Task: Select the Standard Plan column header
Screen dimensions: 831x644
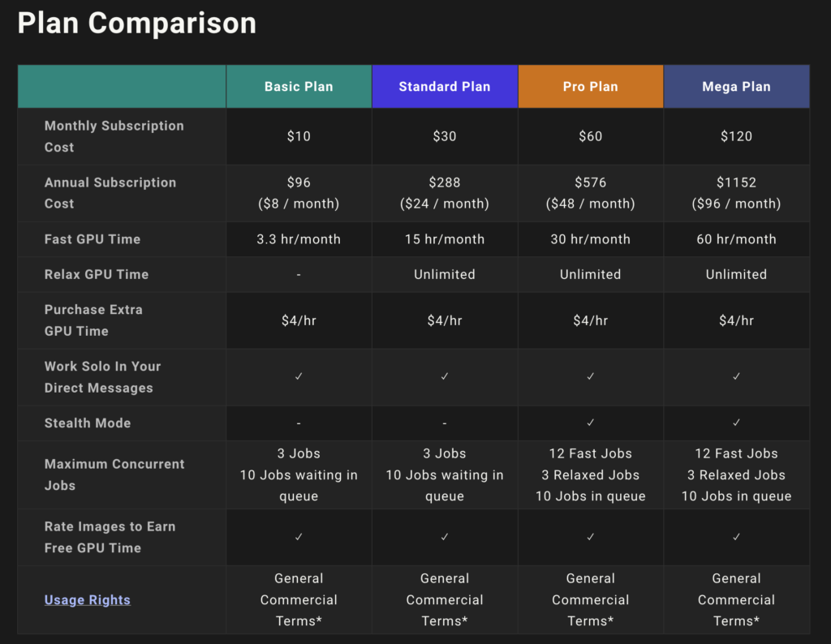Action: pos(445,87)
